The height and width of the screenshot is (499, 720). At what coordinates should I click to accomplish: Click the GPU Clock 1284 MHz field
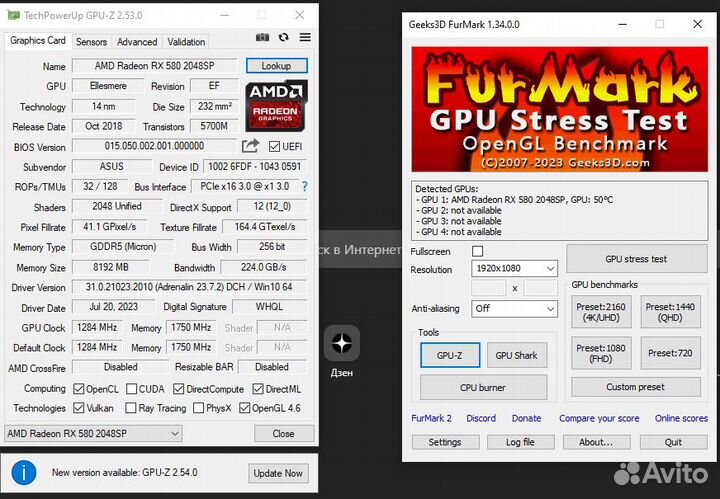click(x=97, y=327)
